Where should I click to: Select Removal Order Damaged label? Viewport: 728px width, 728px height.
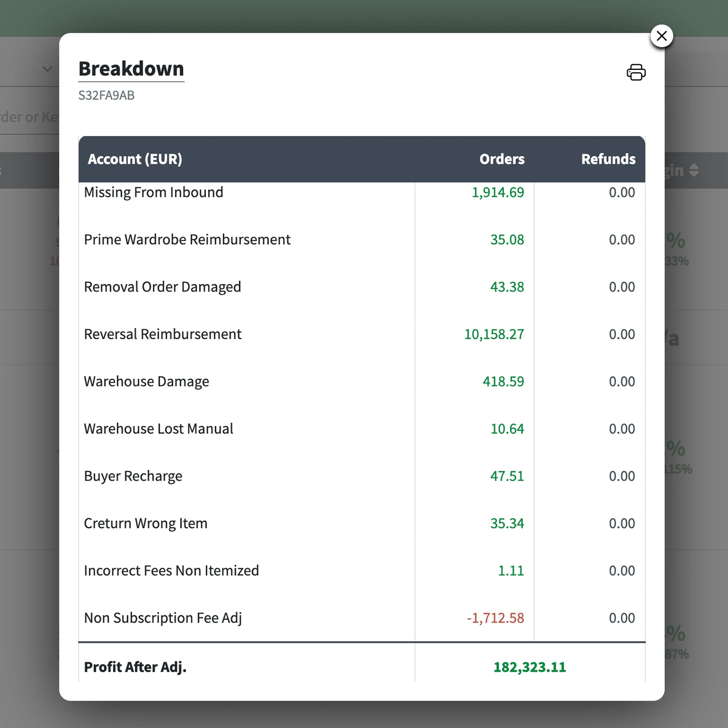pyautogui.click(x=163, y=287)
